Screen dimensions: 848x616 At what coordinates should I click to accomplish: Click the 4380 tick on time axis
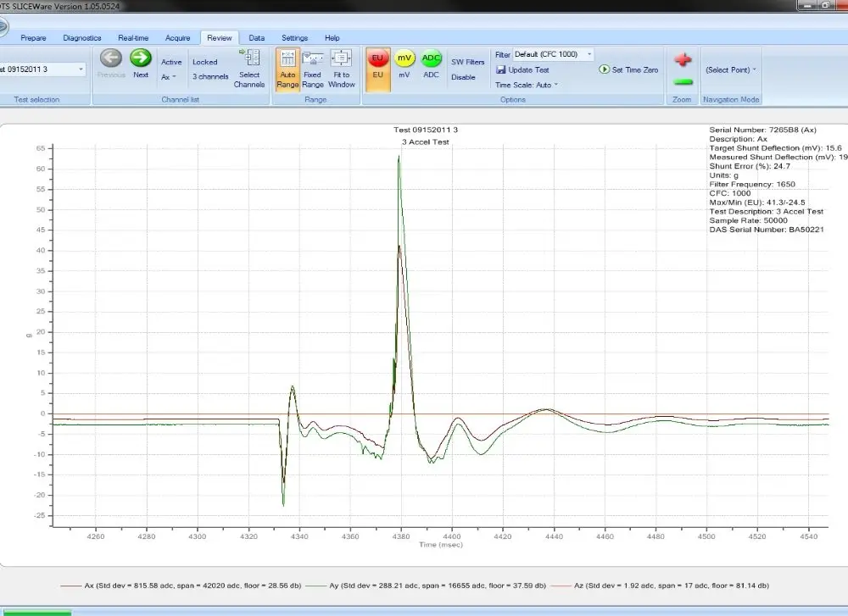pos(401,536)
